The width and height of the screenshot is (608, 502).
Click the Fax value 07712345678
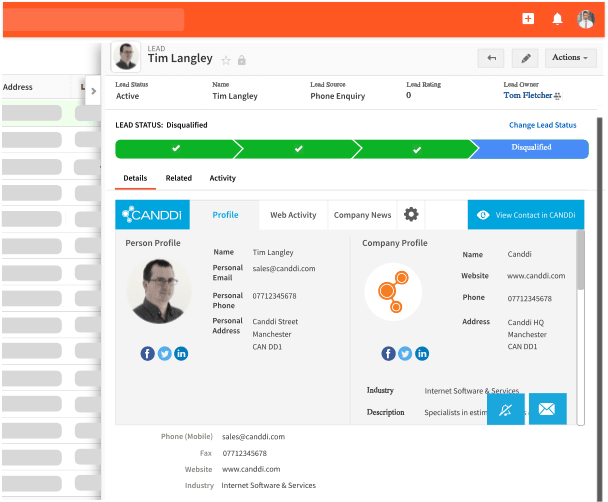[x=244, y=453]
